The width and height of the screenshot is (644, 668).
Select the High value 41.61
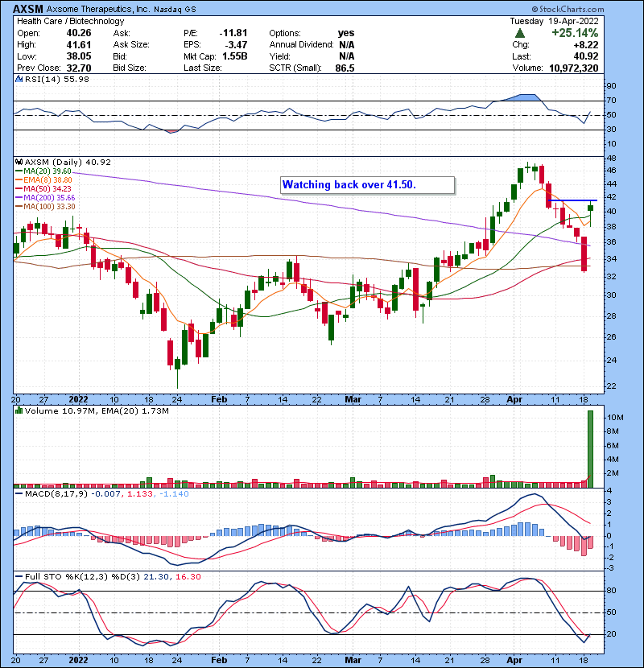point(78,45)
